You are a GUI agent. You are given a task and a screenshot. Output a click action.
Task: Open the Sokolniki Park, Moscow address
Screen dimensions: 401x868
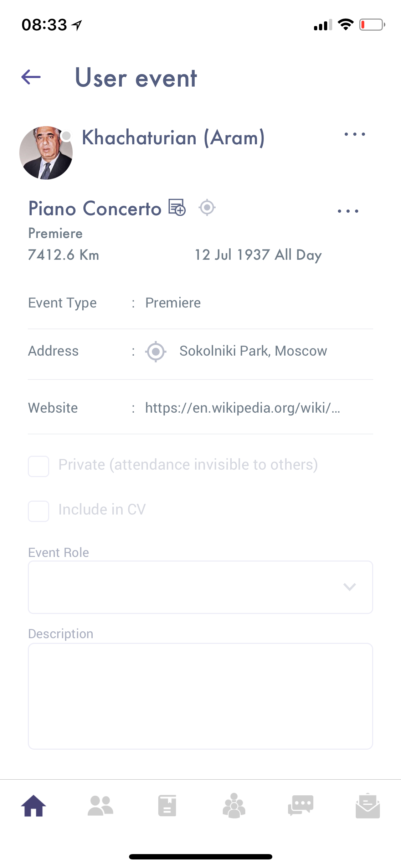coord(253,351)
